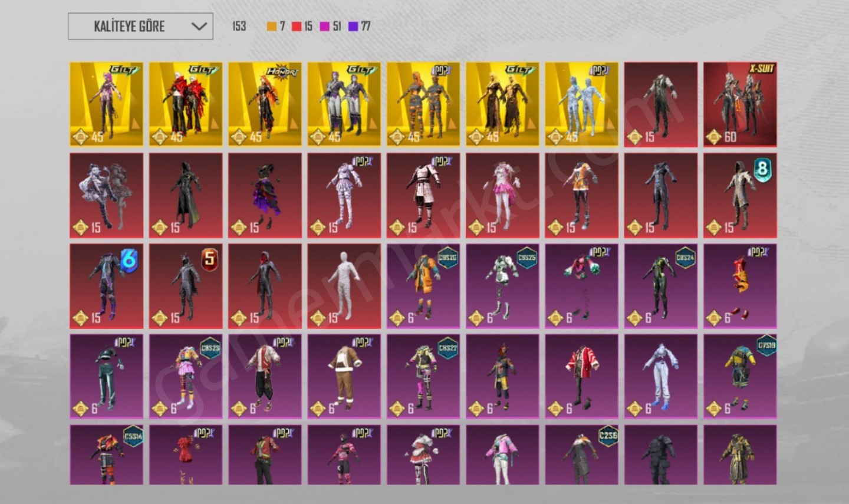Viewport: 849px width, 504px height.
Task: Select the Honor outfit with orange hair
Action: click(x=265, y=104)
